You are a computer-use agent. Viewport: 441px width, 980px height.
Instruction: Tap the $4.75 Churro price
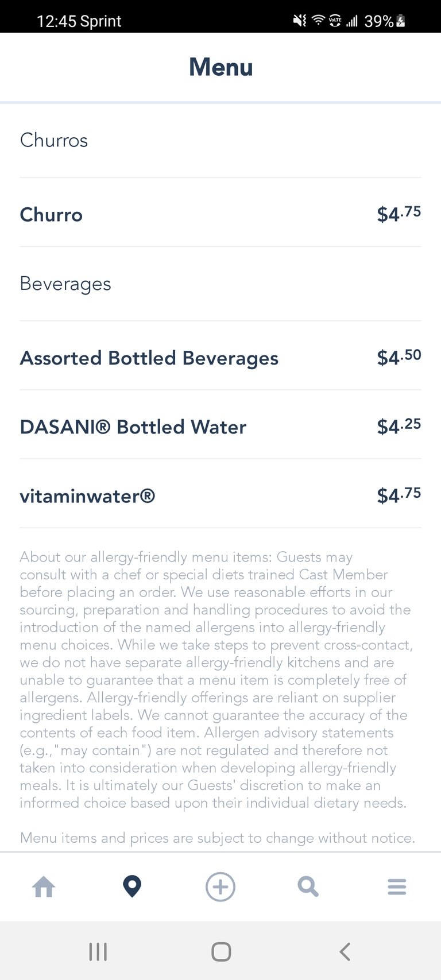coord(399,214)
